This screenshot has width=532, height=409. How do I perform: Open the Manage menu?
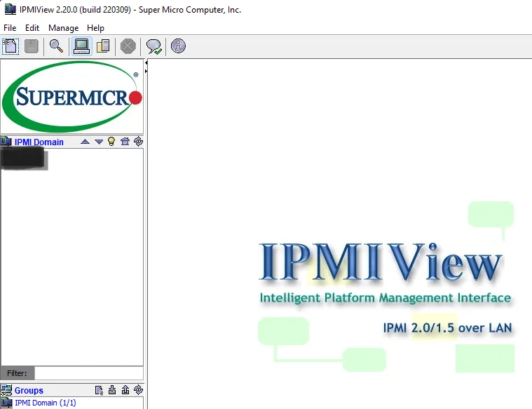pos(63,28)
